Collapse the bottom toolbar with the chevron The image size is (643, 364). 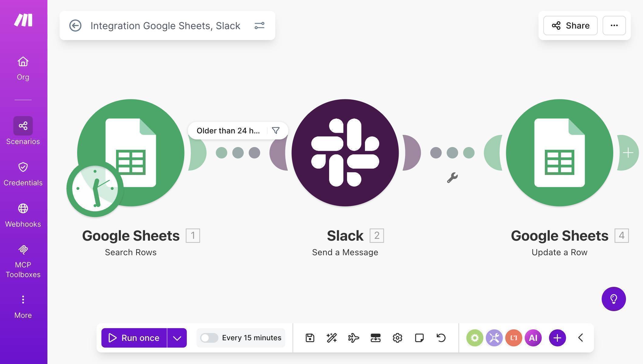tap(580, 338)
